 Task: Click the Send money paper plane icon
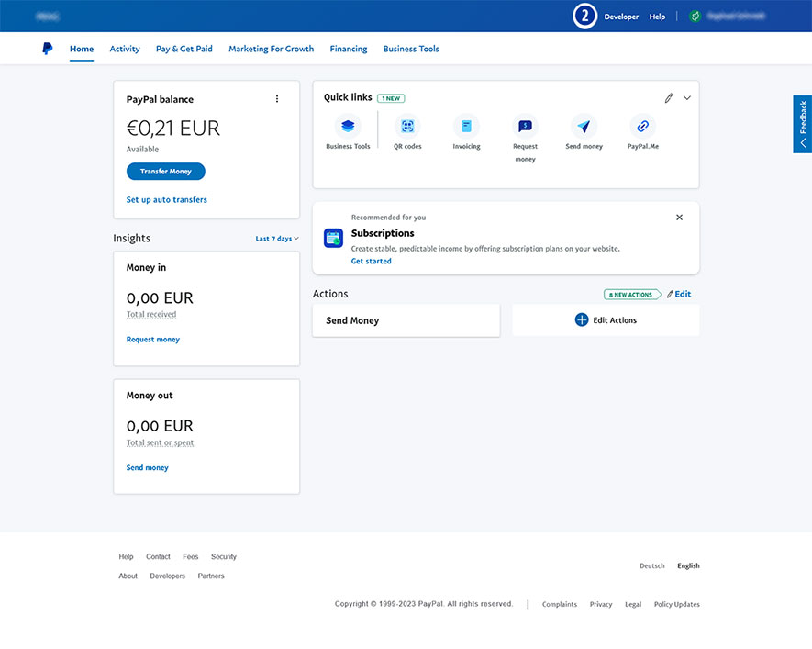[584, 127]
